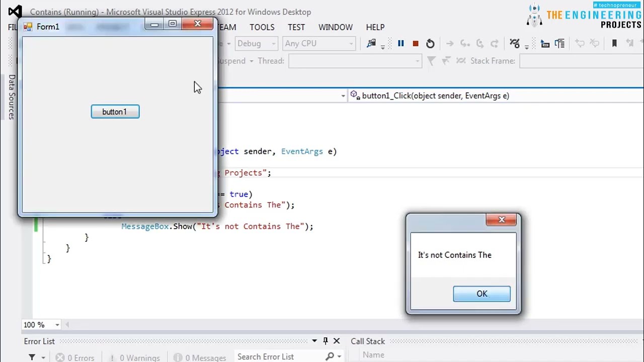Image resolution: width=644 pixels, height=362 pixels.
Task: Open the HELP menu
Action: [x=375, y=27]
